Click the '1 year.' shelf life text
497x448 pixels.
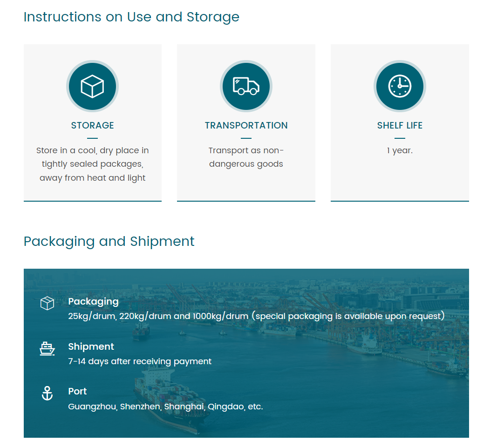coord(400,150)
